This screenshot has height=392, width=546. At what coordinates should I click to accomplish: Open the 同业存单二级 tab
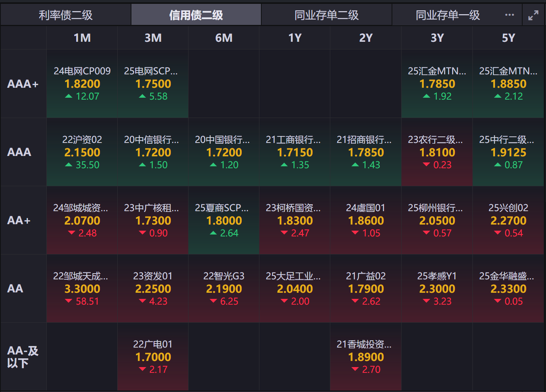pyautogui.click(x=326, y=15)
